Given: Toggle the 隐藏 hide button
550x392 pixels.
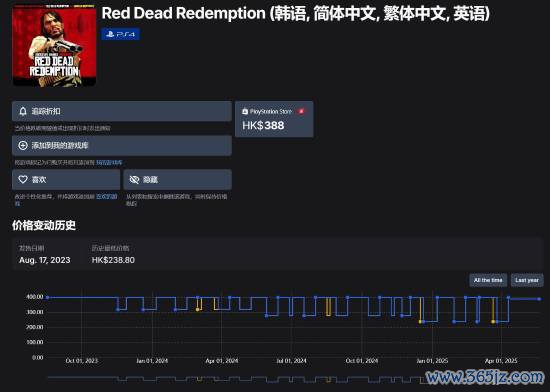Looking at the screenshot, I should click(x=177, y=180).
